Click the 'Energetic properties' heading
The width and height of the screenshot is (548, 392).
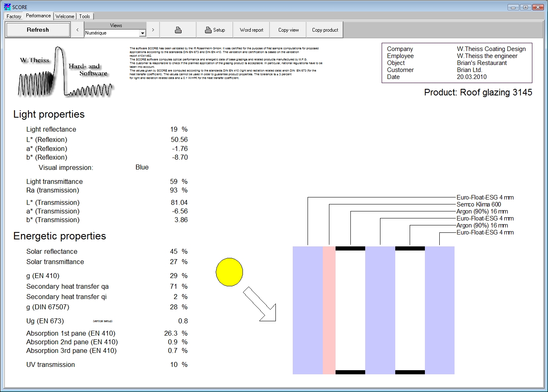[x=60, y=236]
